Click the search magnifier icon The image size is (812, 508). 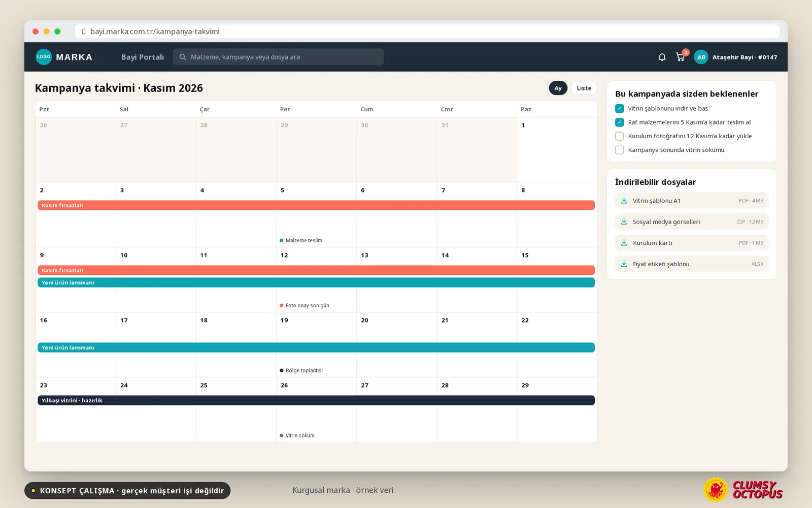coord(183,57)
